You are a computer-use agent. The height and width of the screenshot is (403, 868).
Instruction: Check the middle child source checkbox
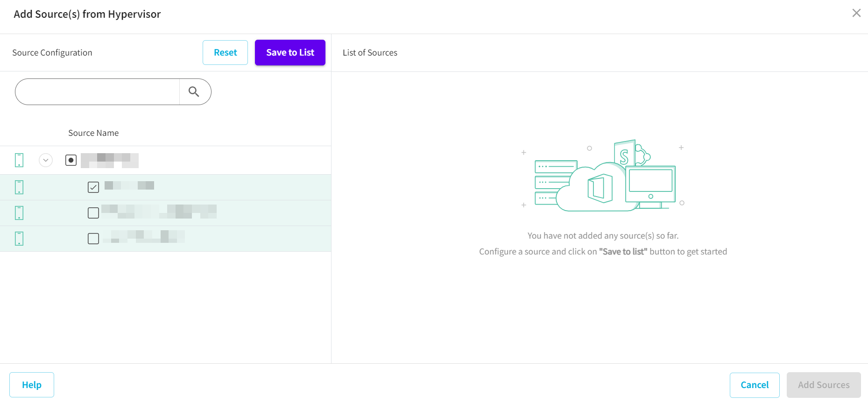(x=93, y=213)
